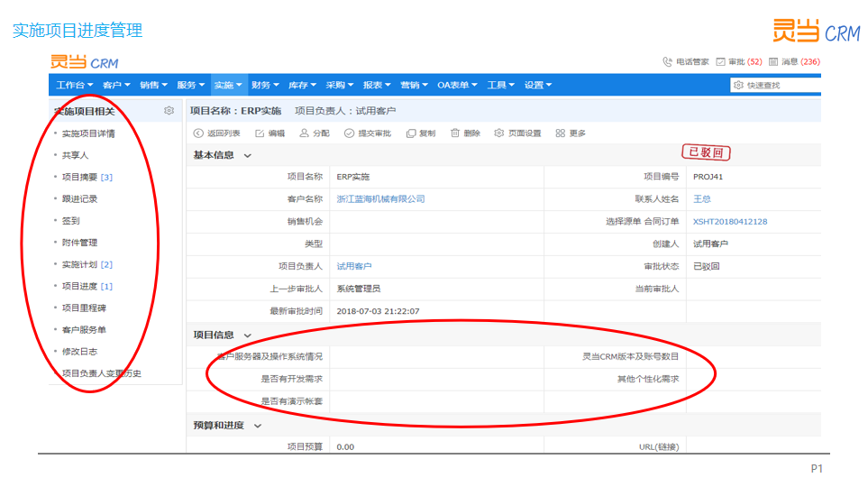This screenshot has width=868, height=487.
Task: Click the ERP实施 project name value
Action: [x=353, y=177]
